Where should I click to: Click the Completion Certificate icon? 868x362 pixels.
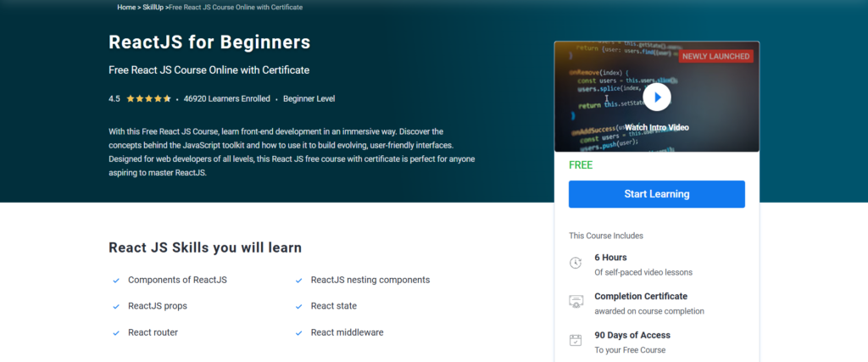tap(576, 302)
